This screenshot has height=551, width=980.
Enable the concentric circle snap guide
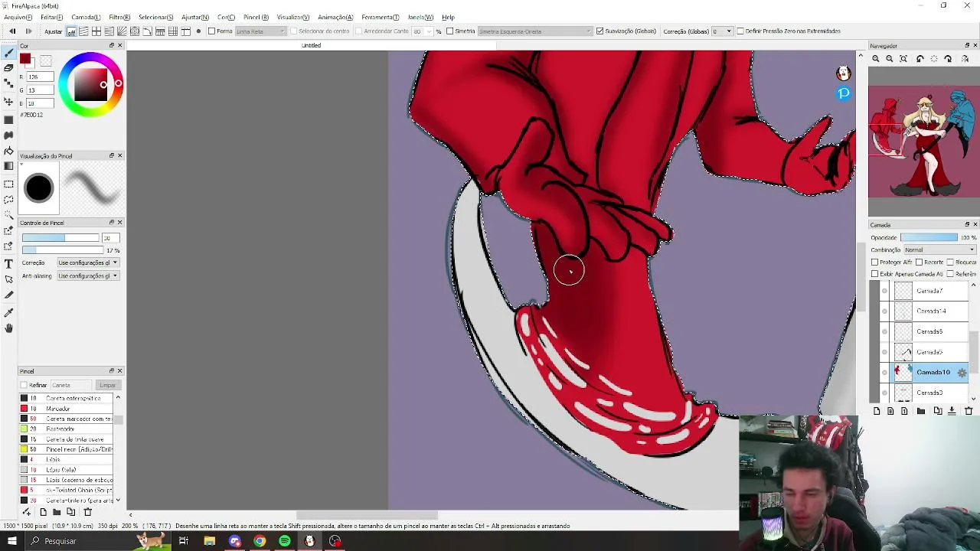(x=135, y=31)
